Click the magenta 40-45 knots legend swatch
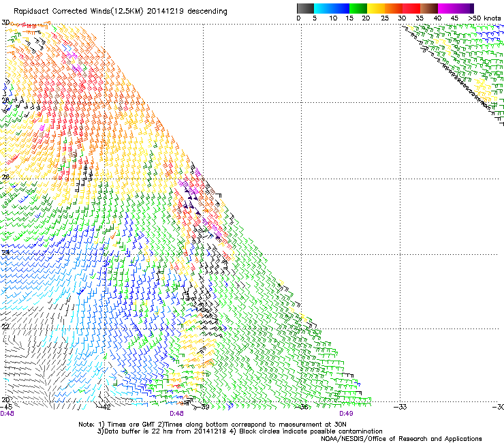 click(x=447, y=8)
